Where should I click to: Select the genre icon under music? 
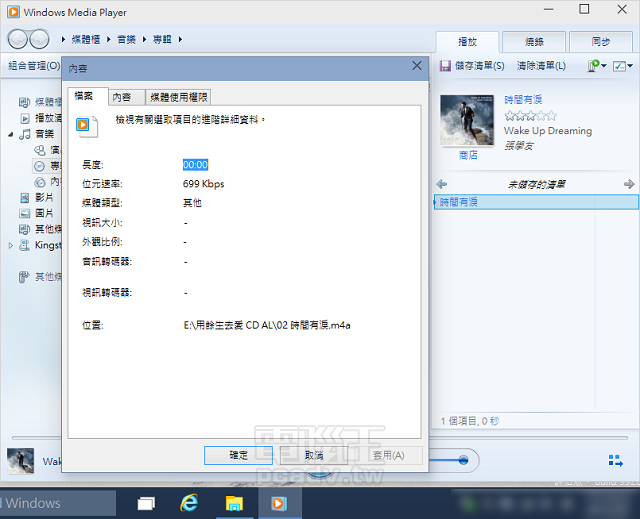40,182
